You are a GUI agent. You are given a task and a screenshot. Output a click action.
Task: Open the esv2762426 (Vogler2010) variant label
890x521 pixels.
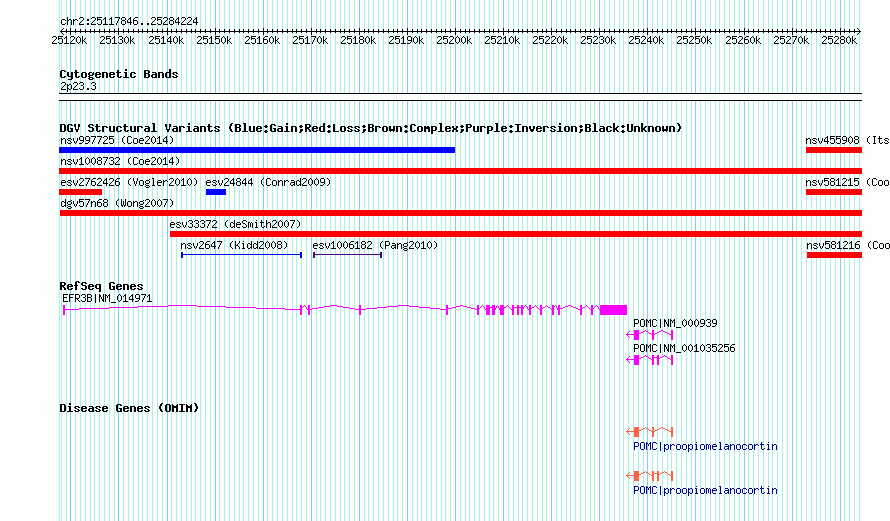129,182
